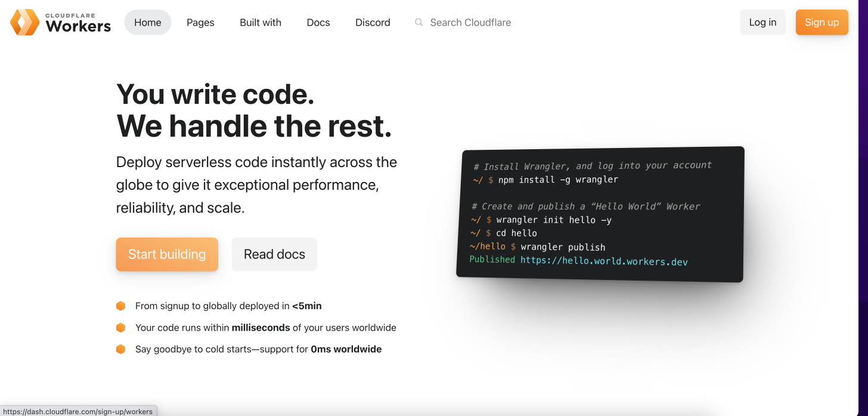This screenshot has width=868, height=416.
Task: Click the Read docs button
Action: point(275,254)
